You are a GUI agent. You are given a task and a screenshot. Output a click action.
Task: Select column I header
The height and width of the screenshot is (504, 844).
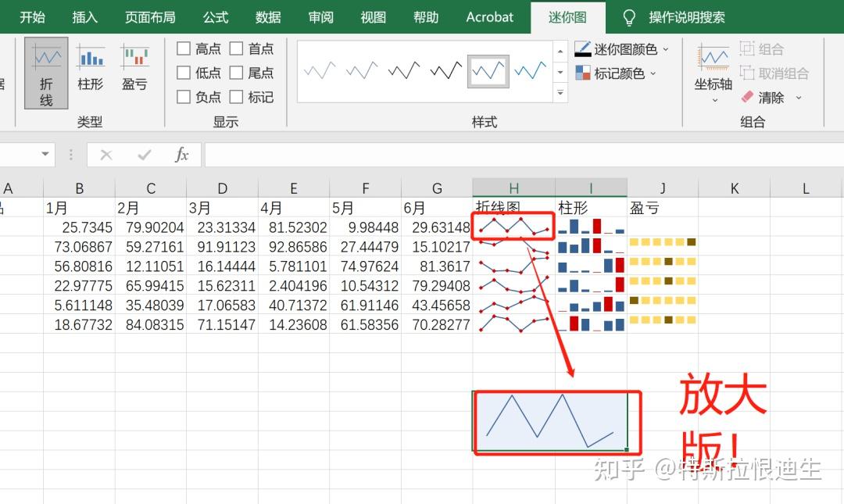tap(591, 188)
